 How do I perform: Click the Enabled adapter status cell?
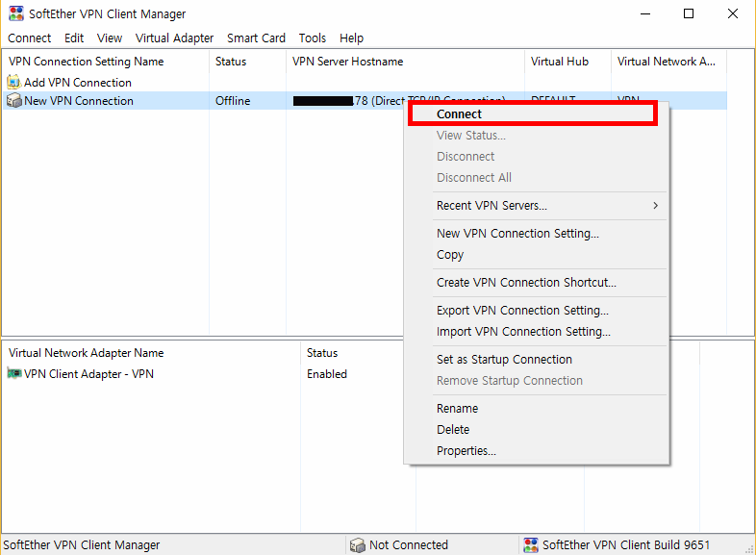(327, 374)
